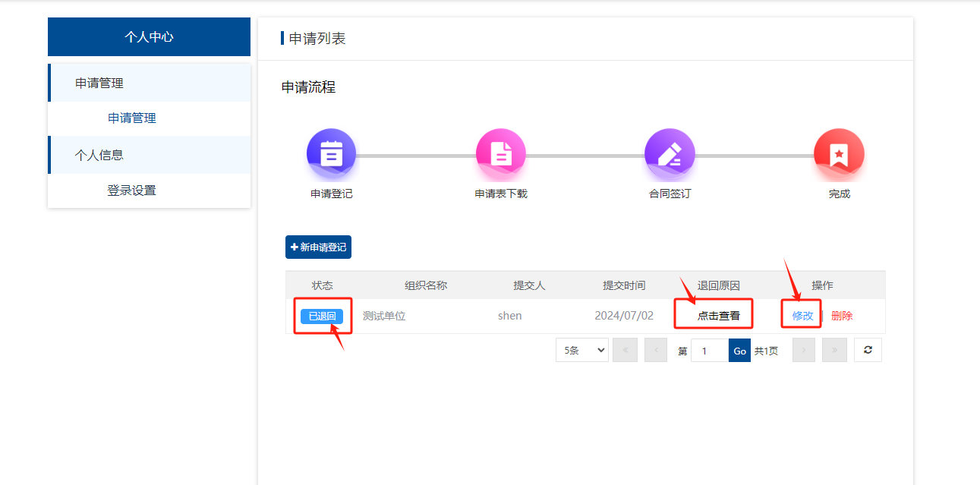This screenshot has height=485, width=980.
Task: Open 申请管理 submenu item
Action: [132, 118]
